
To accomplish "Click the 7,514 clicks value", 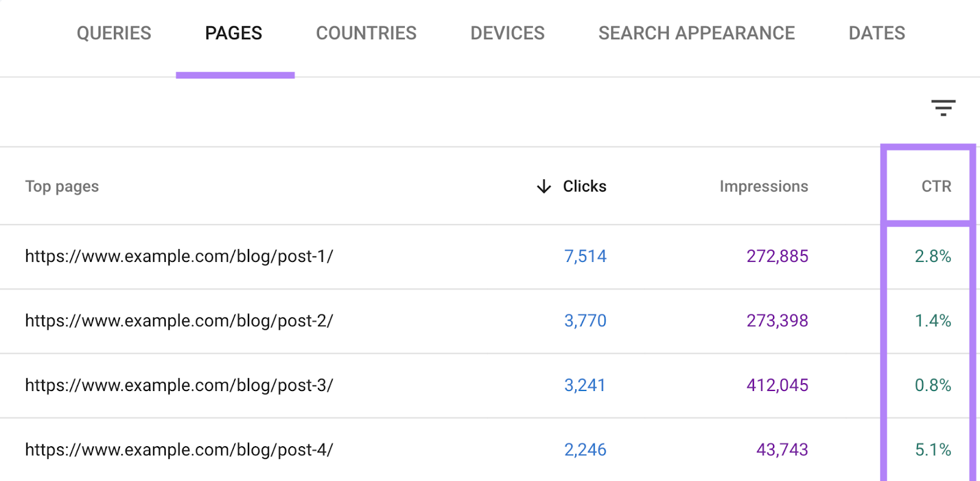I will tap(585, 256).
